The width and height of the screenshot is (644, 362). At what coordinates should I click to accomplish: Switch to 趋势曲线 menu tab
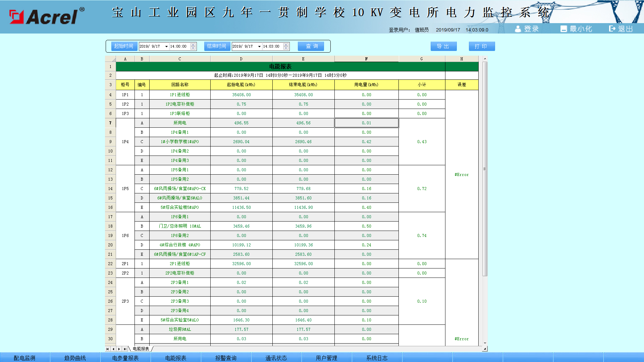[x=75, y=358]
